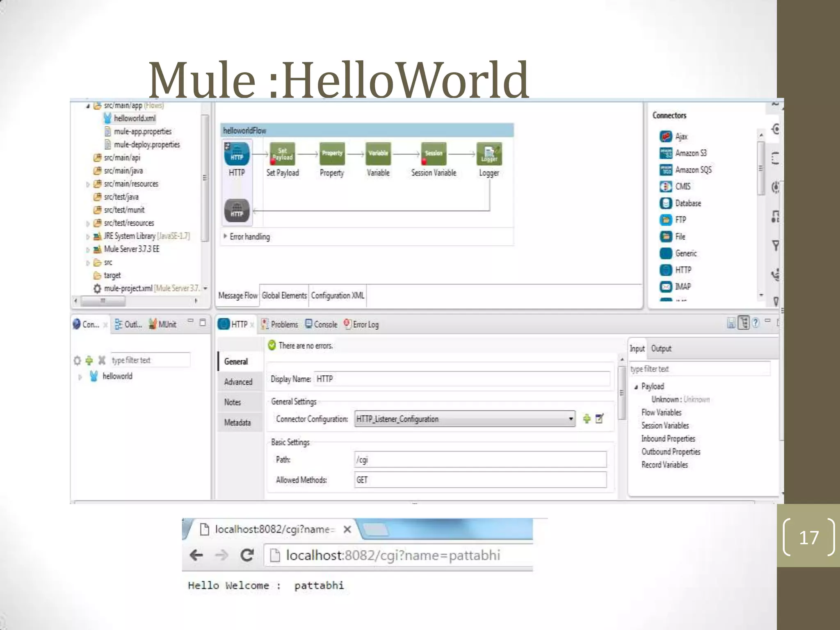Pick the IMAP connector
This screenshot has width=840, height=630.
click(x=675, y=287)
